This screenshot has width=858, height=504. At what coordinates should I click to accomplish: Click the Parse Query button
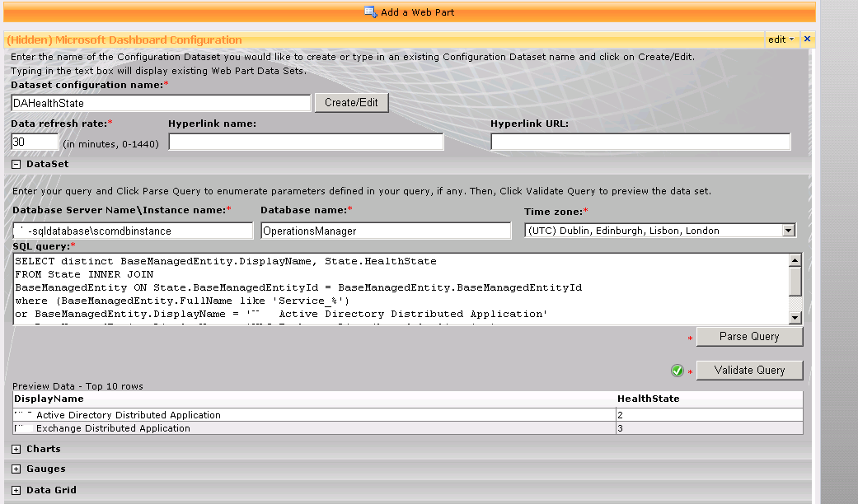point(748,336)
